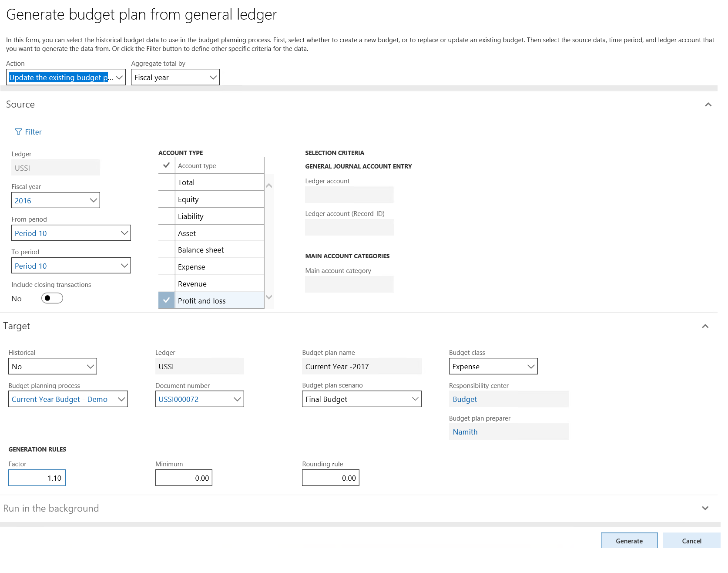Open the Aggregate total by dropdown

tap(213, 78)
